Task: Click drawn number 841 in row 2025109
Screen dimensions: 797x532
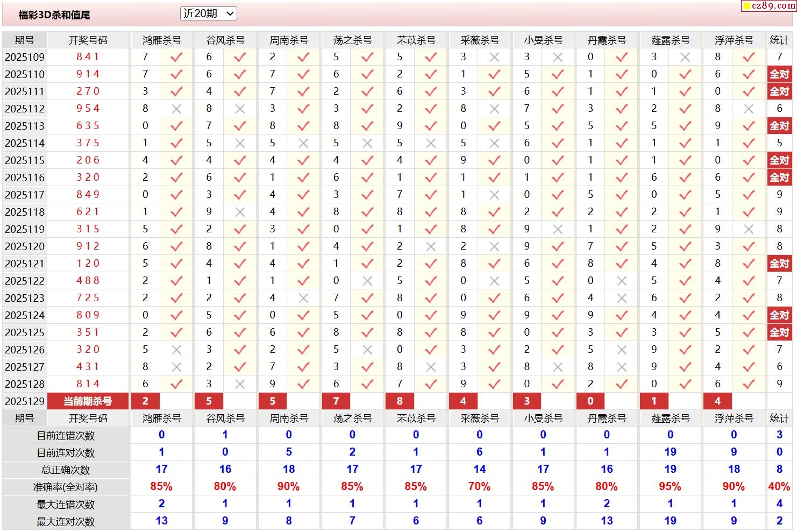Action: pos(88,57)
